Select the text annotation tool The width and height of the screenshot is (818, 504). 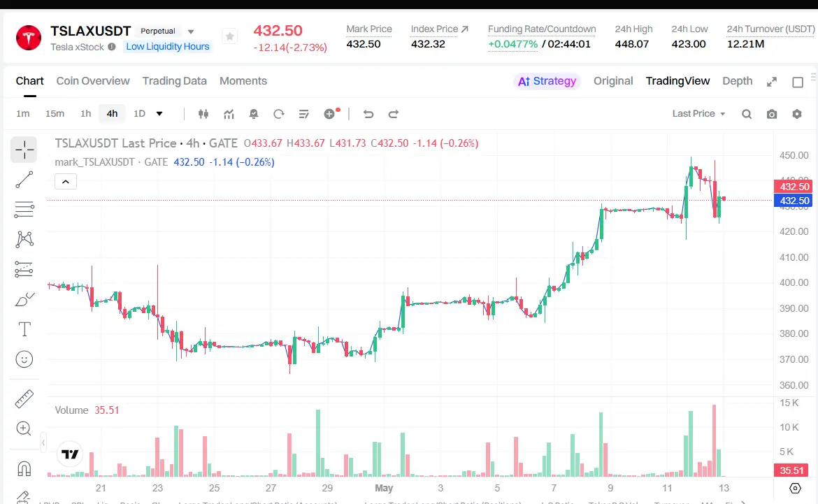point(24,329)
